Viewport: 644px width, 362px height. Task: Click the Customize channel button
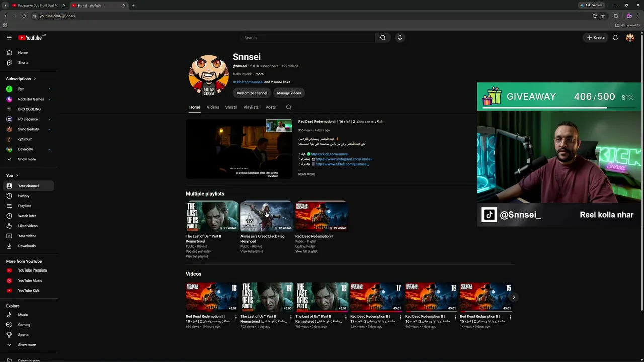pos(252,93)
